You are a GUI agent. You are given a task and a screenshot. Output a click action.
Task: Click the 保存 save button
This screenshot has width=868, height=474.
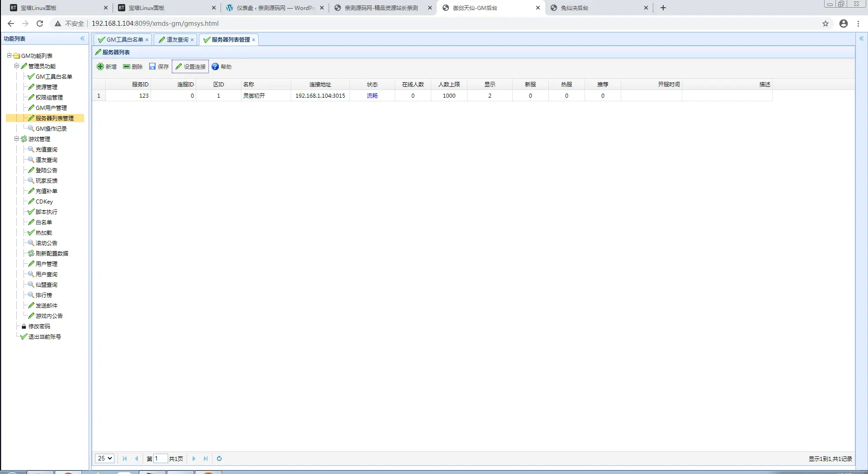tap(159, 66)
